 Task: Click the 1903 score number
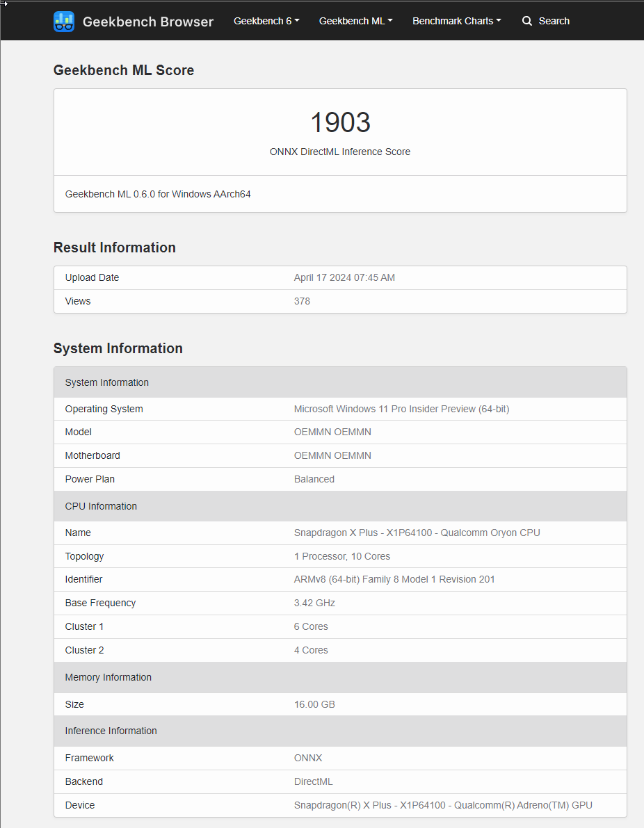pyautogui.click(x=340, y=122)
